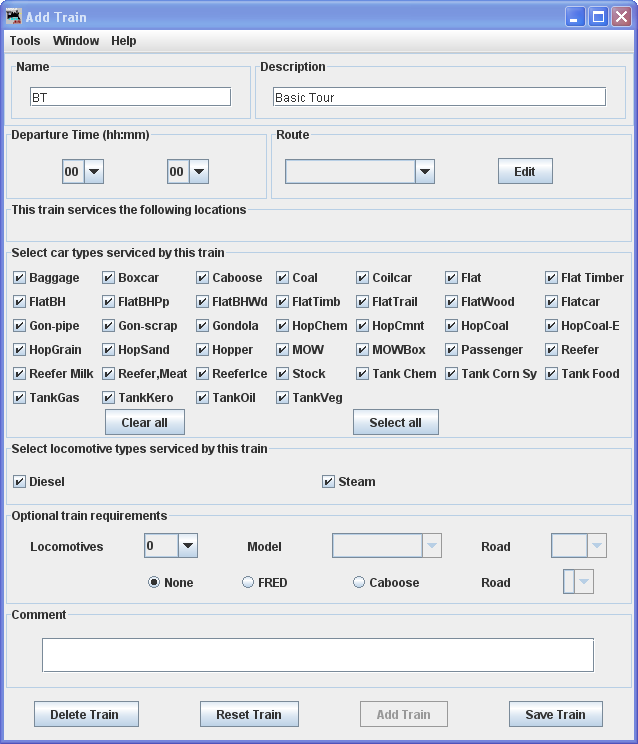Open the Help menu
The height and width of the screenshot is (744, 638).
(x=124, y=41)
